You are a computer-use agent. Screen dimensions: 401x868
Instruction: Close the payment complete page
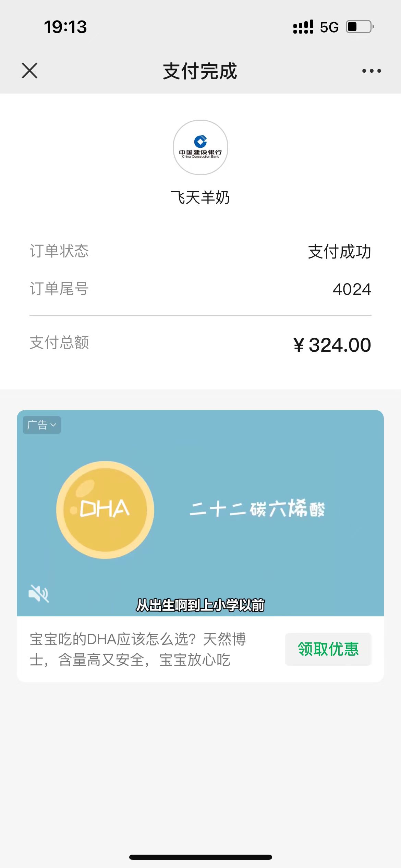point(29,71)
